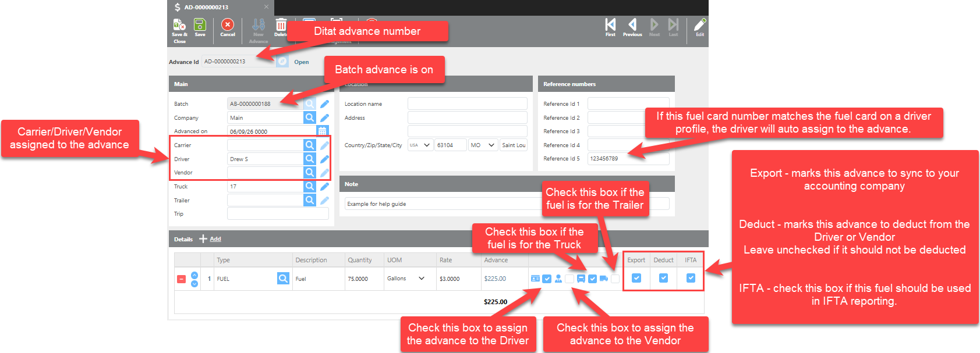Click Rate cell $3.0000
This screenshot has width=980, height=353.
[459, 279]
